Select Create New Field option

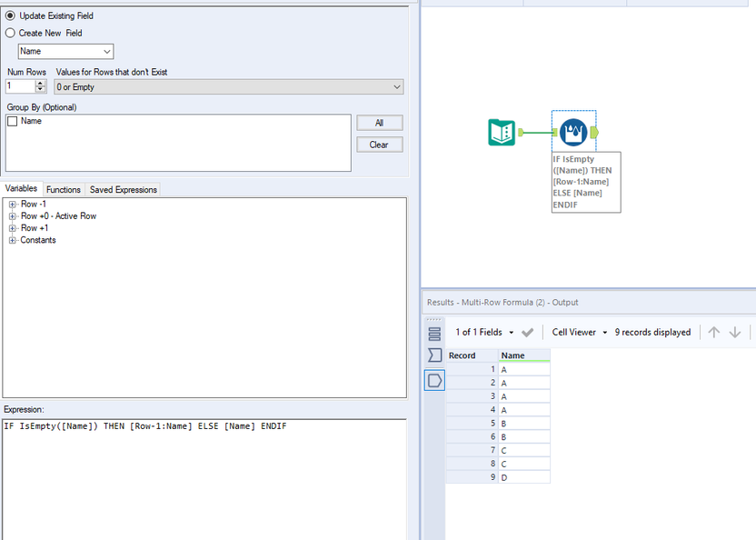10,34
